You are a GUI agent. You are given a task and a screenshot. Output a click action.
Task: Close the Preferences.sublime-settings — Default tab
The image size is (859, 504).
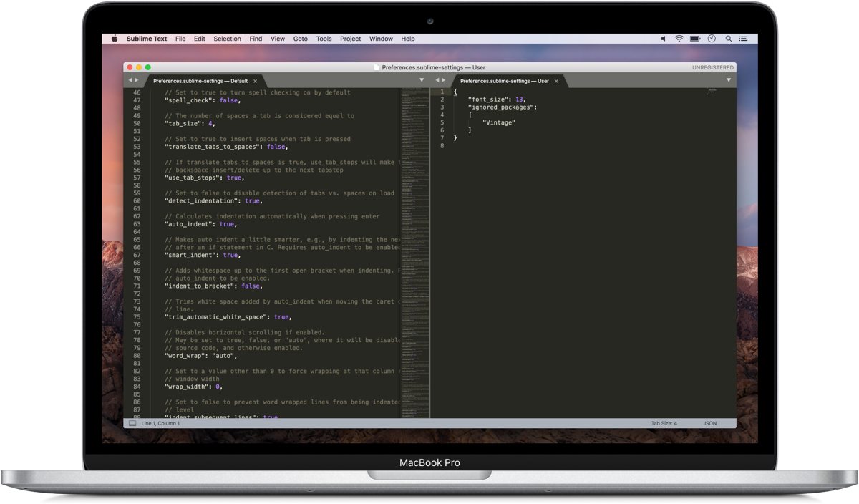pyautogui.click(x=255, y=81)
